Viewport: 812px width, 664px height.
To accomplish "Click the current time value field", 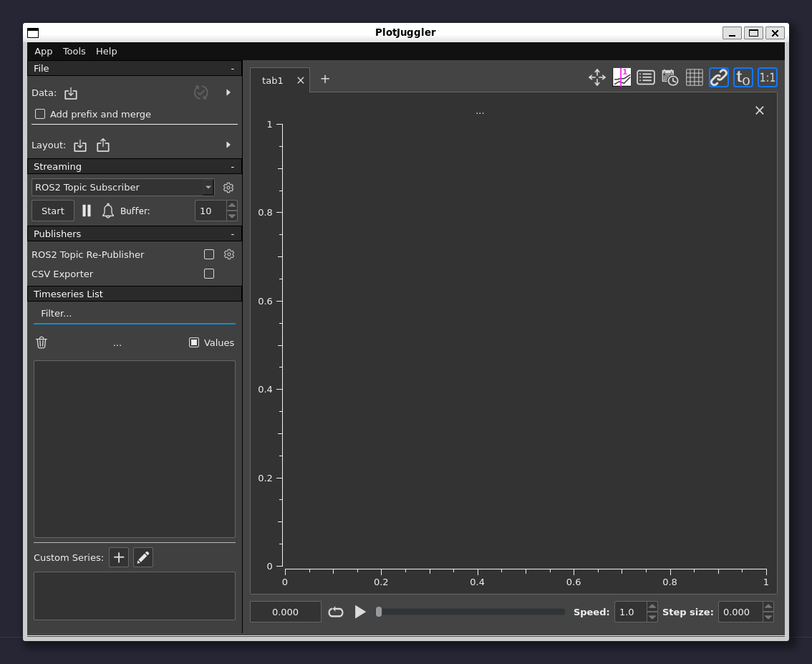I will pos(285,612).
